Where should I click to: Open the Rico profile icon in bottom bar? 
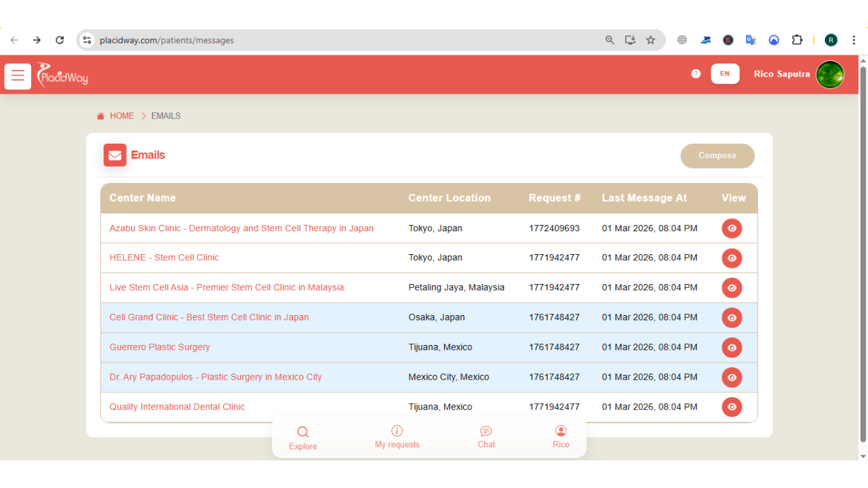coord(561,436)
